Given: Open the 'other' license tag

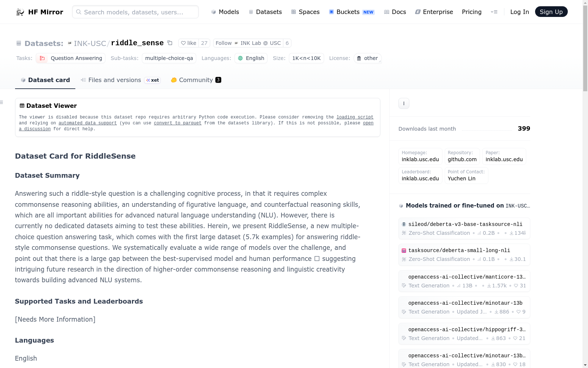Looking at the screenshot, I should click(367, 58).
